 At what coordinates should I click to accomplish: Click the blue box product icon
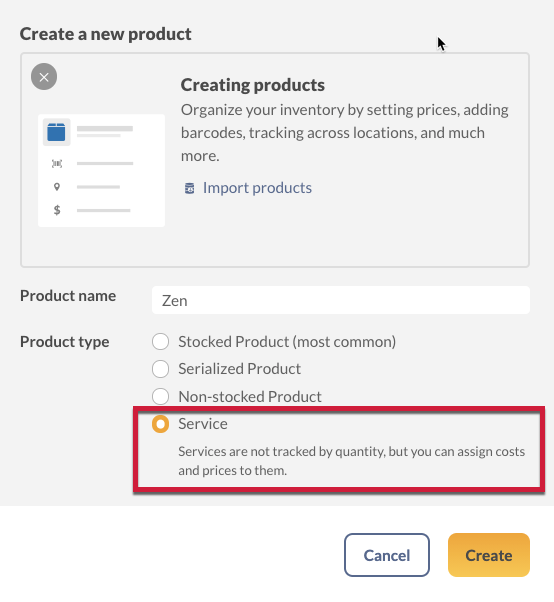tap(56, 132)
